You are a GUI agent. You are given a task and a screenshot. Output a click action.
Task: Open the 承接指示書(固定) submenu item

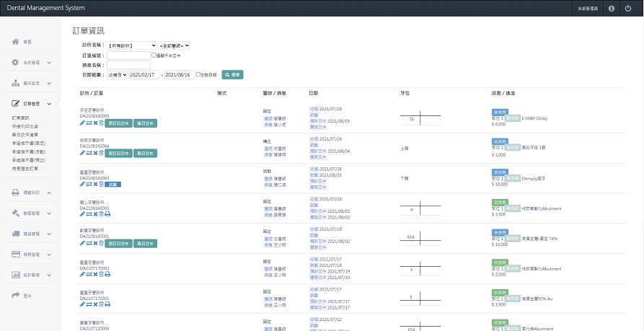pyautogui.click(x=28, y=144)
